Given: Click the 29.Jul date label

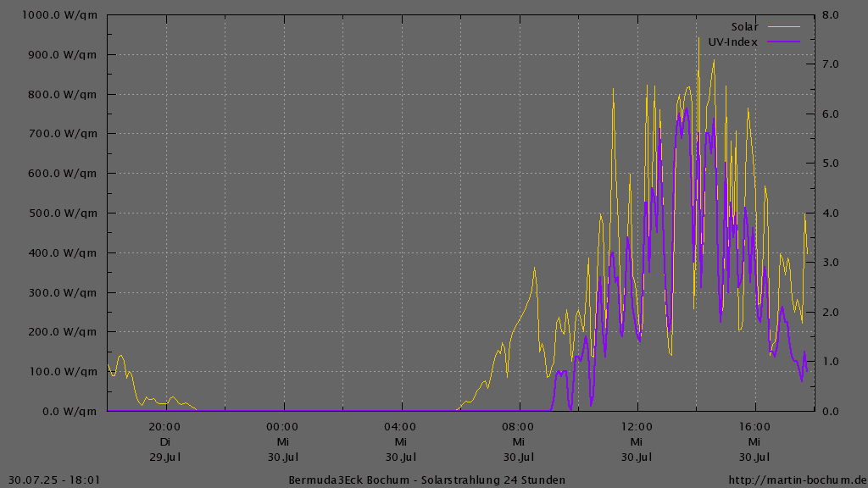Looking at the screenshot, I should coord(165,457).
